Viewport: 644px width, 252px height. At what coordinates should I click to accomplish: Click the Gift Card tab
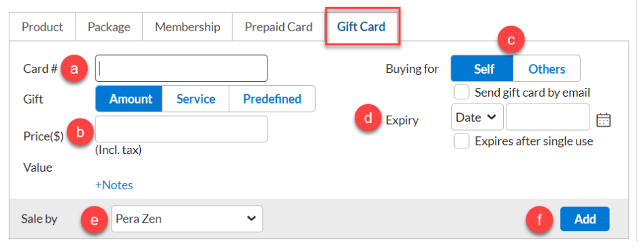(x=361, y=27)
